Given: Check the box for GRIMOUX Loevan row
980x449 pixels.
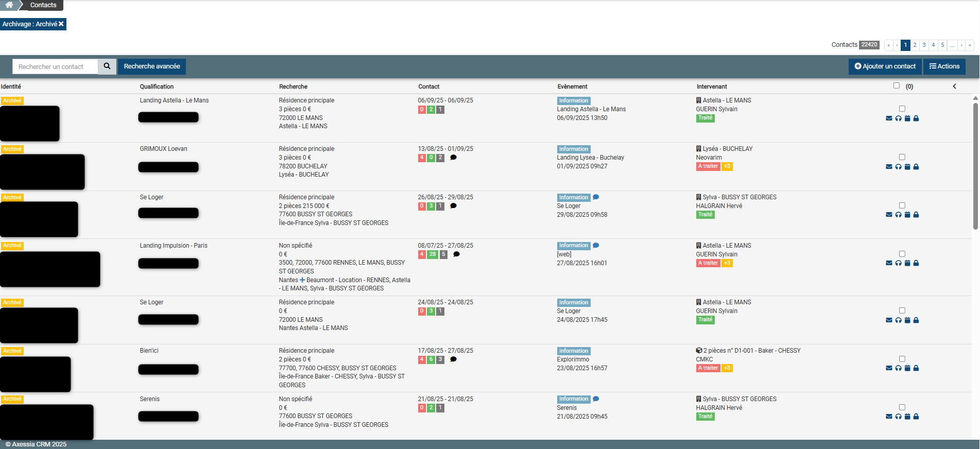Looking at the screenshot, I should pos(902,157).
